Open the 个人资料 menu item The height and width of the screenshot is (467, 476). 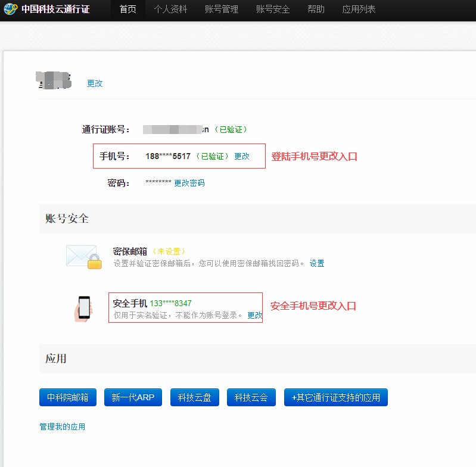pos(170,10)
